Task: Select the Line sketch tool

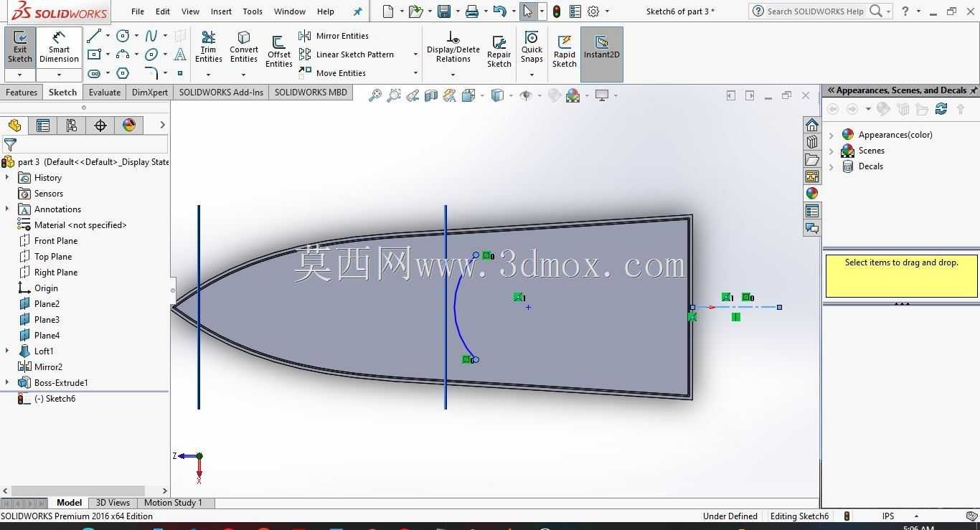Action: [x=94, y=36]
